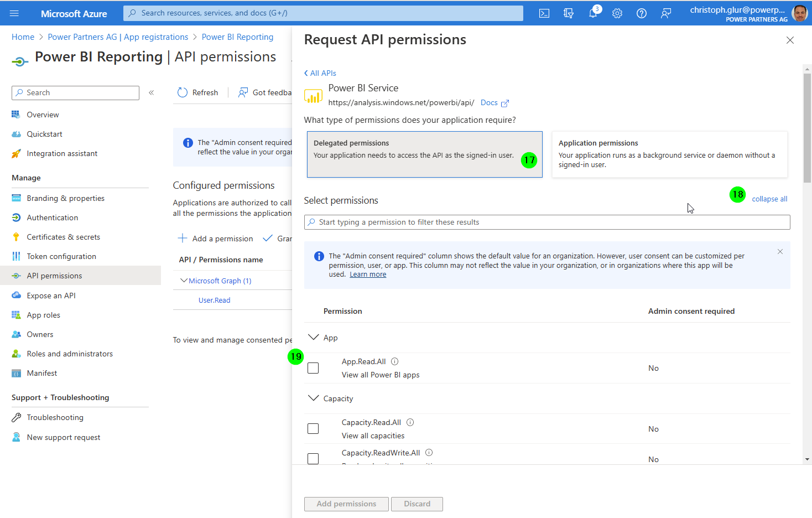Click Add a permission
Image resolution: width=812 pixels, height=518 pixels.
pyautogui.click(x=215, y=239)
